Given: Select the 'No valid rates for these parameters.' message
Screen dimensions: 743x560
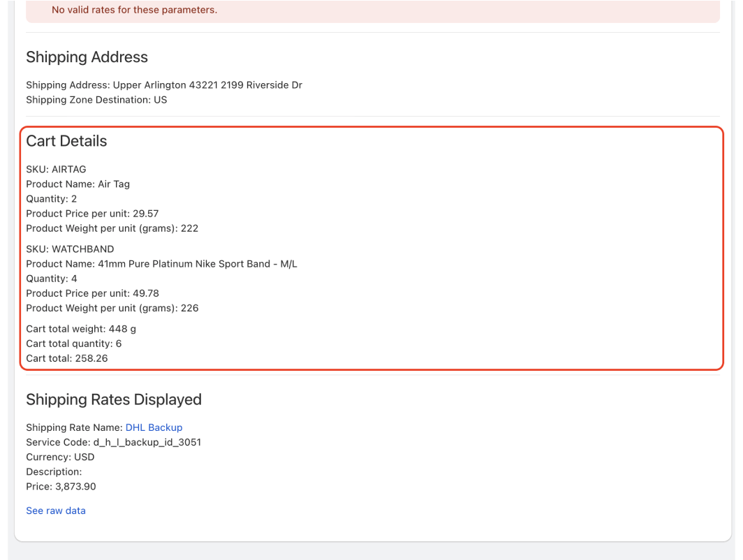Looking at the screenshot, I should pyautogui.click(x=135, y=10).
